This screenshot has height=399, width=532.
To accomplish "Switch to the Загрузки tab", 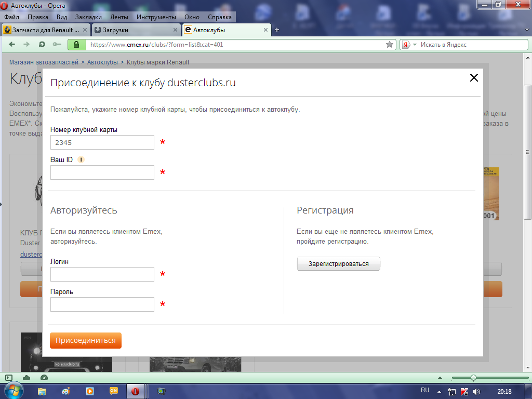I will (137, 30).
